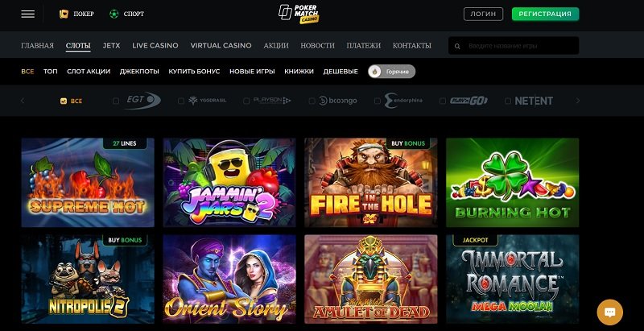The height and width of the screenshot is (331, 644).
Task: Open the hamburger menu icon
Action: (x=28, y=14)
